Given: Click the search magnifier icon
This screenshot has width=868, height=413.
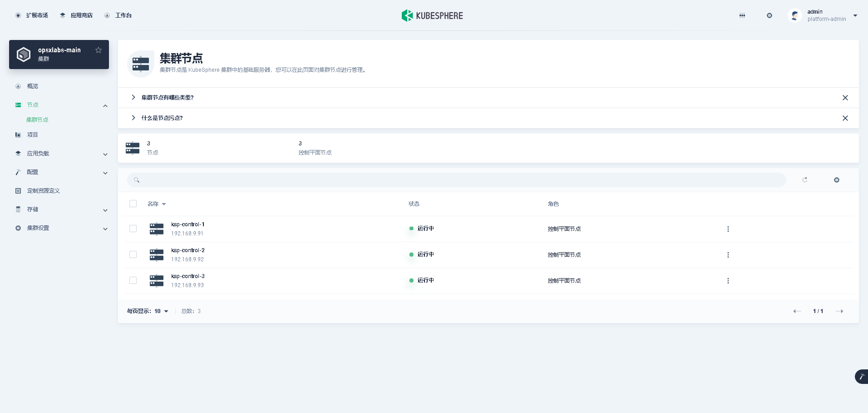Looking at the screenshot, I should [x=137, y=180].
